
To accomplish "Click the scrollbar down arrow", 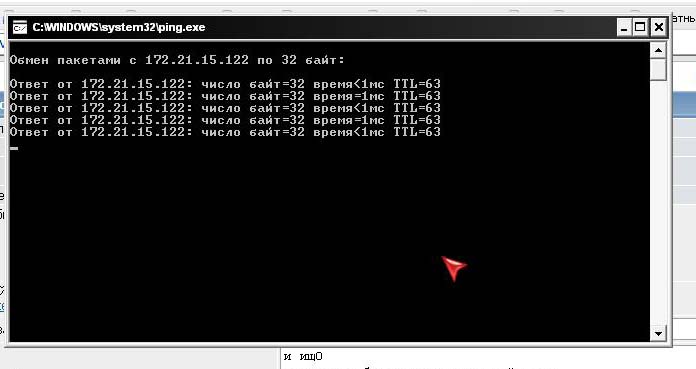I will click(x=658, y=333).
